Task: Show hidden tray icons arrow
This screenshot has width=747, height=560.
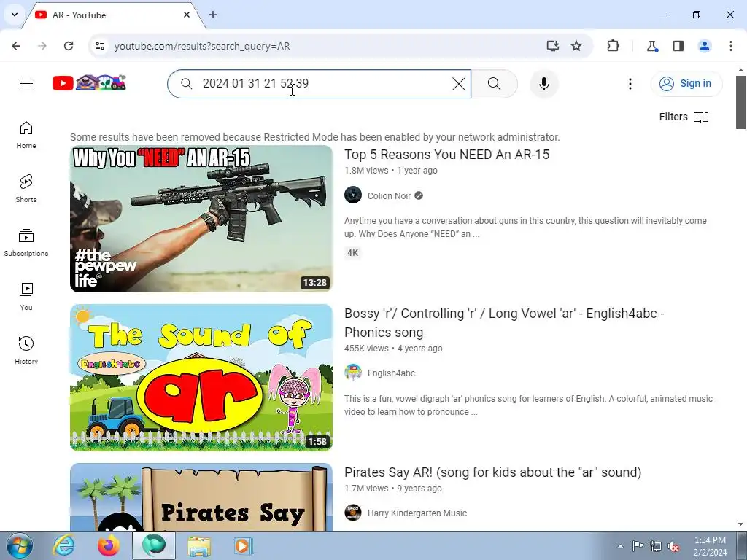Action: (x=620, y=546)
